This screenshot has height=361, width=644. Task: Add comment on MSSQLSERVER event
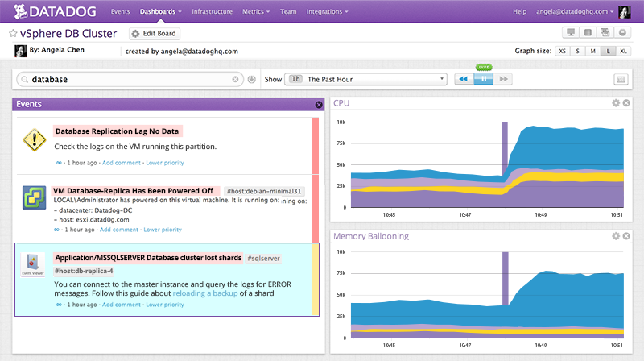[x=122, y=305]
